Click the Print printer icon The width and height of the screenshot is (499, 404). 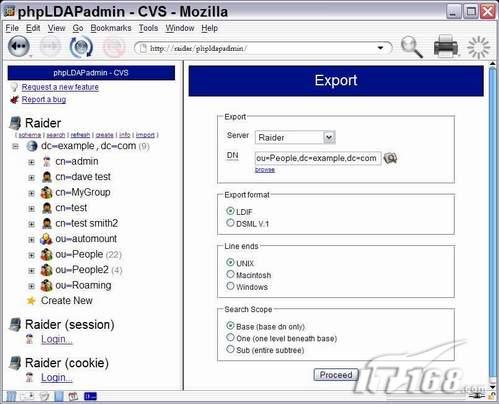click(446, 46)
